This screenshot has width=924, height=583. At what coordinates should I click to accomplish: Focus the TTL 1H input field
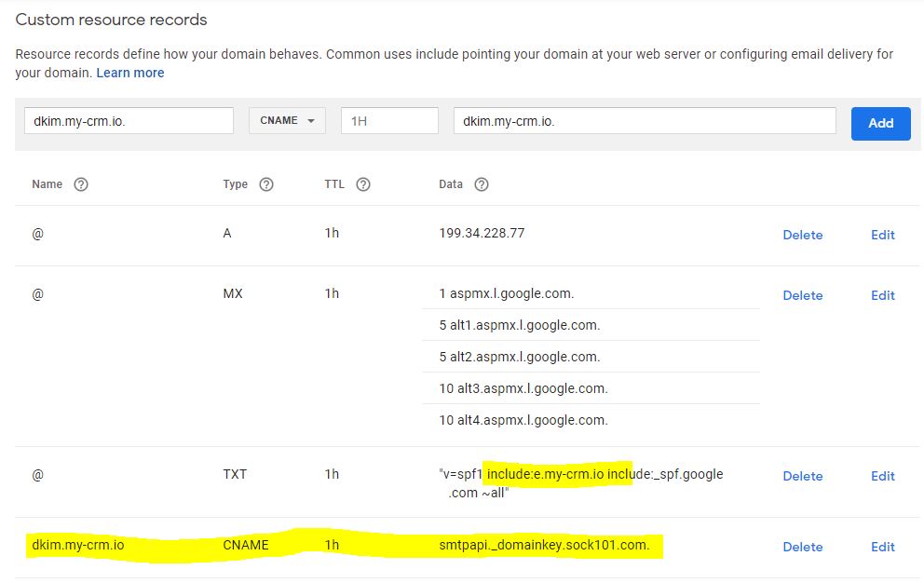(389, 121)
